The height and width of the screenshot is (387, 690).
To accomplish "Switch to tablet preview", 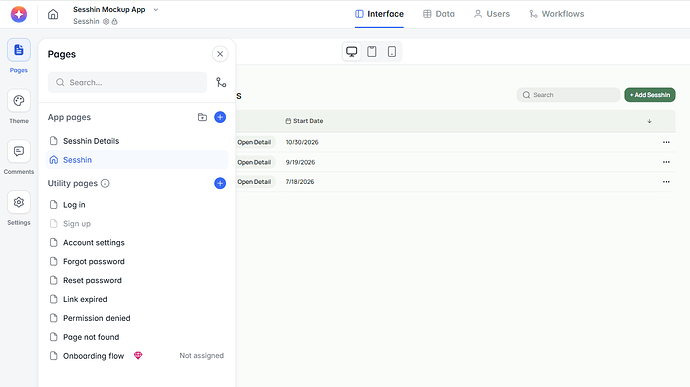I will (372, 52).
